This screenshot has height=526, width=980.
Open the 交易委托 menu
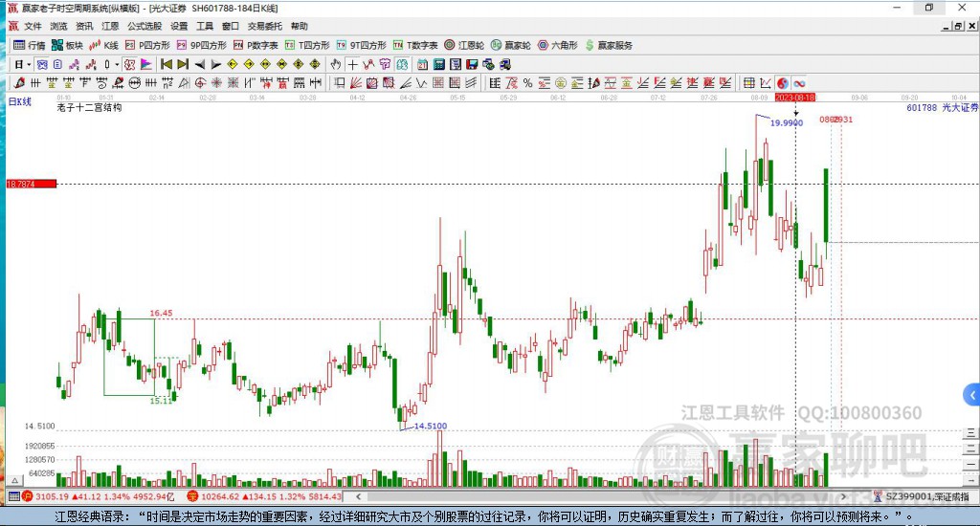pyautogui.click(x=264, y=26)
